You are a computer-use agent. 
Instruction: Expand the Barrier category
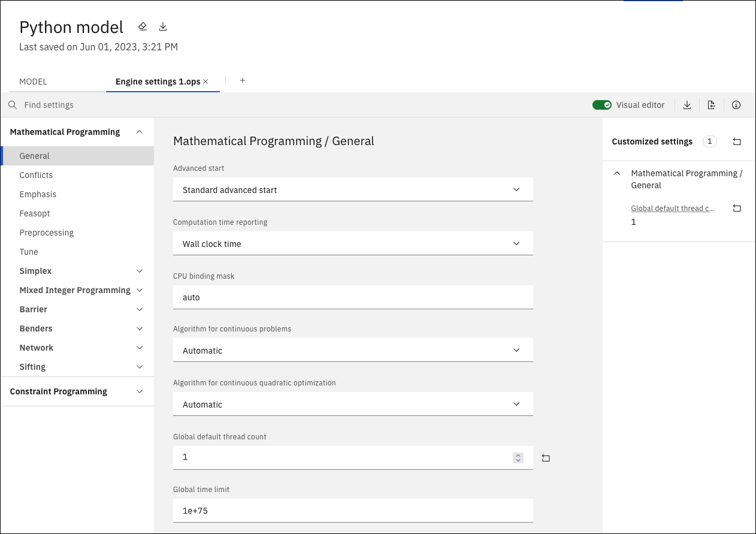[x=140, y=309]
